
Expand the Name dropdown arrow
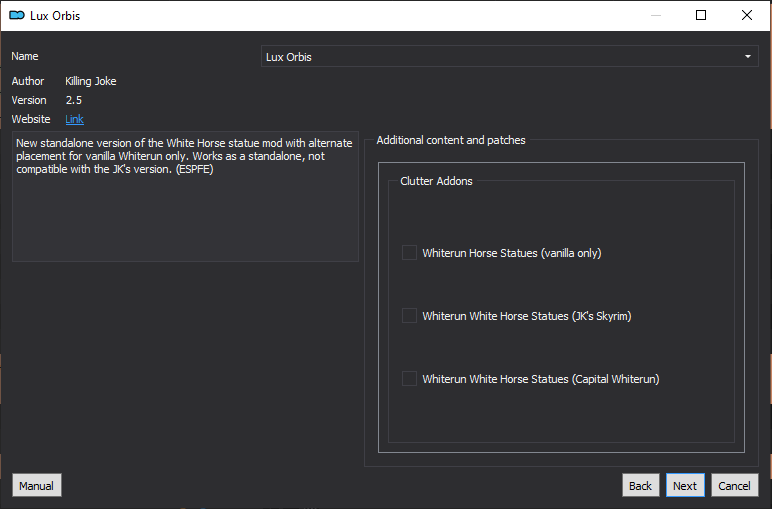click(x=748, y=57)
